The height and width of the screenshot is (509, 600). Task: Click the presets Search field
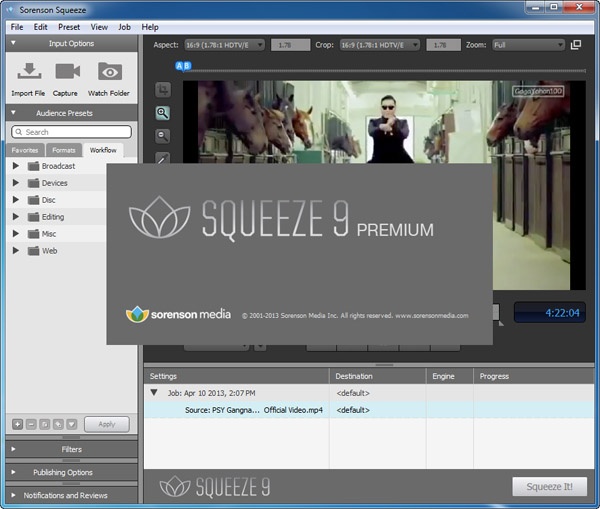[x=72, y=132]
